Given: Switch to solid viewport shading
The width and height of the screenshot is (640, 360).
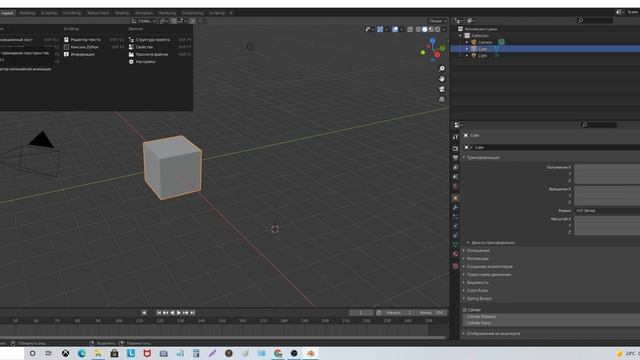Looking at the screenshot, I should [425, 29].
